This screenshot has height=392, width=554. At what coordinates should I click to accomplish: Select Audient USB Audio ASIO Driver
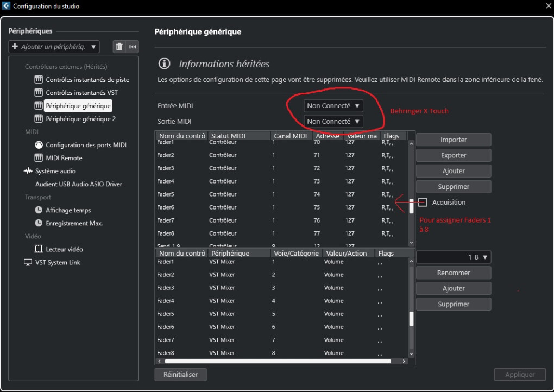79,184
